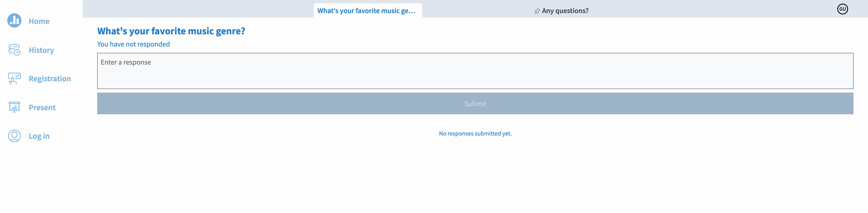The height and width of the screenshot is (213, 868).
Task: Click the empty tab bar area left of tabs
Action: (x=198, y=9)
